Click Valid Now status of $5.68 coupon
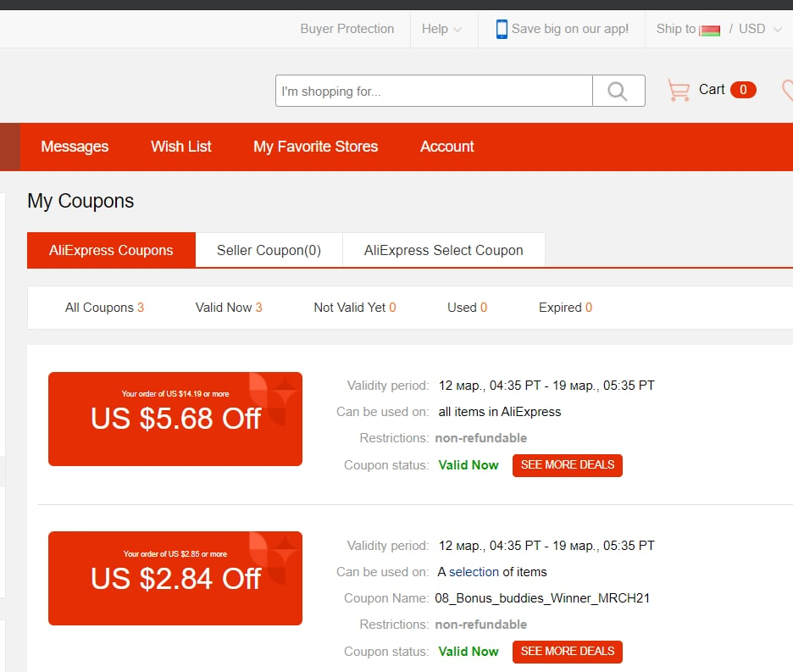This screenshot has height=672, width=793. pos(469,465)
